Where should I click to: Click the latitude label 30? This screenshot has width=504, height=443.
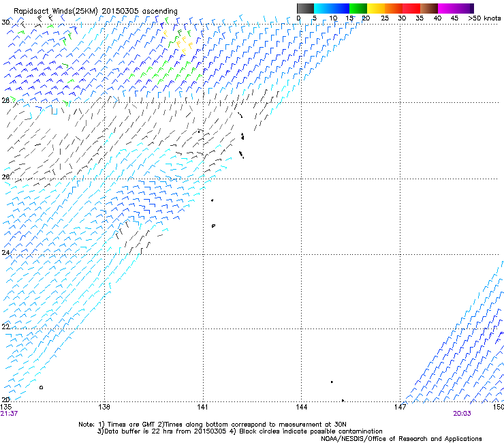click(x=5, y=22)
